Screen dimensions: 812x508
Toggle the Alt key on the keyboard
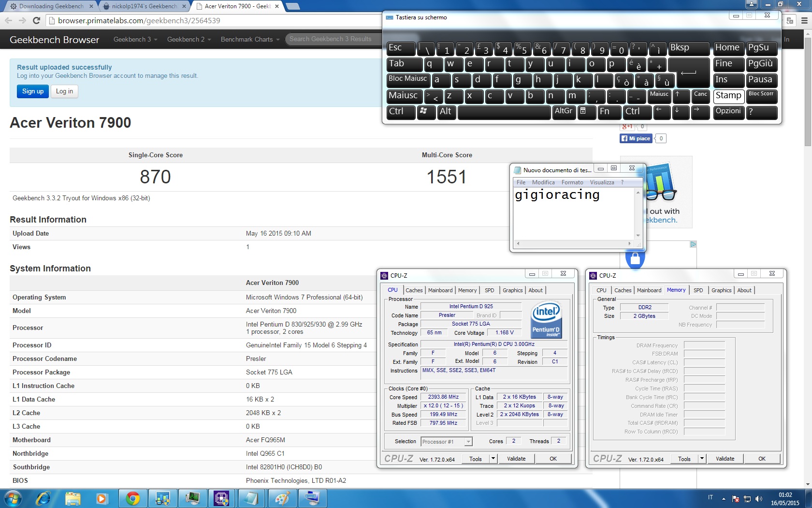[x=447, y=112]
